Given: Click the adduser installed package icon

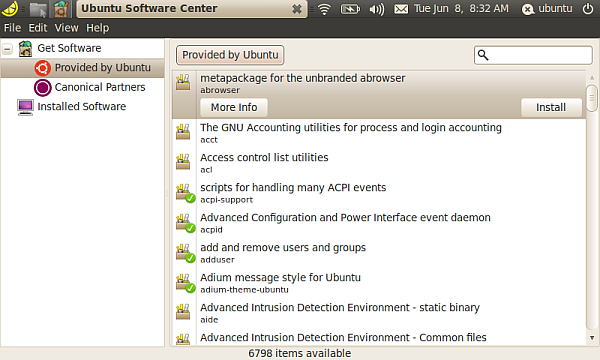Looking at the screenshot, I should (186, 253).
